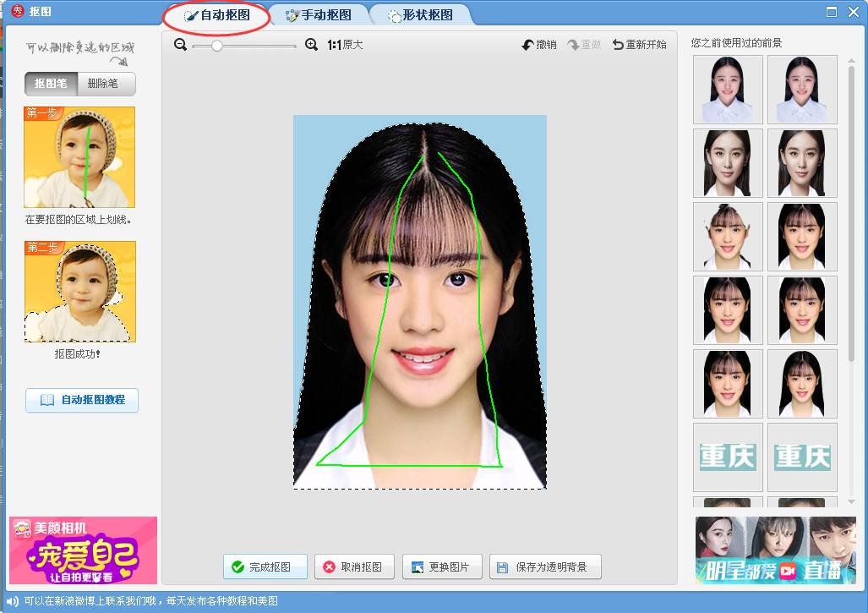Click speaker icon in the status bar
Image resolution: width=868 pixels, height=613 pixels.
[12, 601]
